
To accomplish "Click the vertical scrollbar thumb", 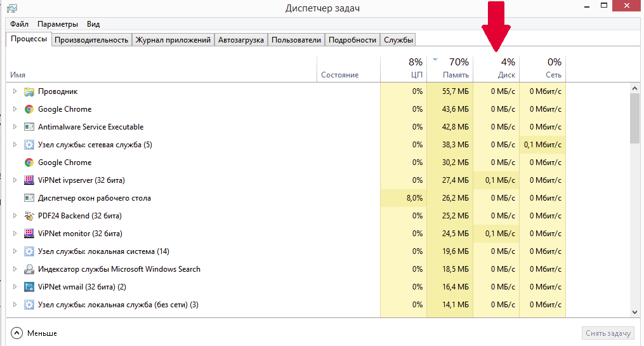I will tap(635, 118).
